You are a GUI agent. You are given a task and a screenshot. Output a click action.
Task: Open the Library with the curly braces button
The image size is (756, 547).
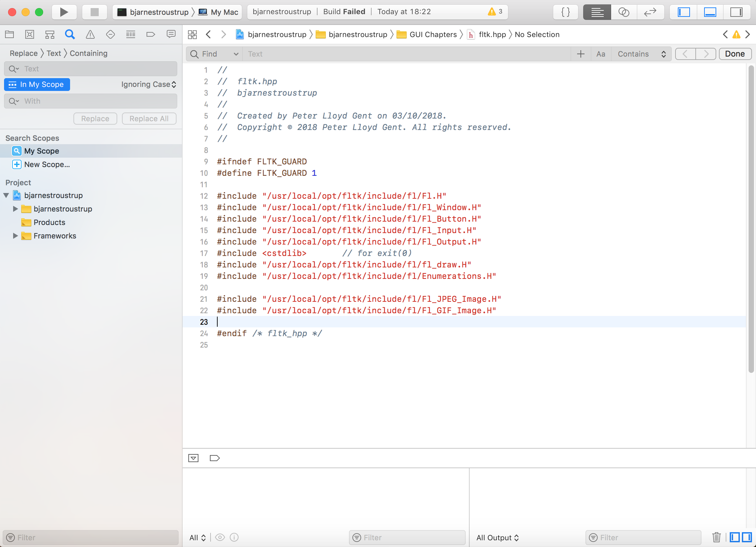[566, 12]
